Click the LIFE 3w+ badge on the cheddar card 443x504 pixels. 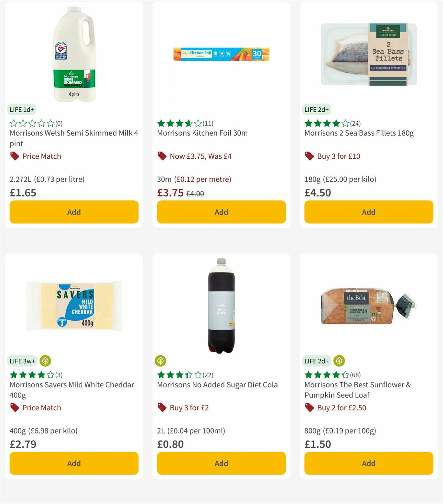22,361
